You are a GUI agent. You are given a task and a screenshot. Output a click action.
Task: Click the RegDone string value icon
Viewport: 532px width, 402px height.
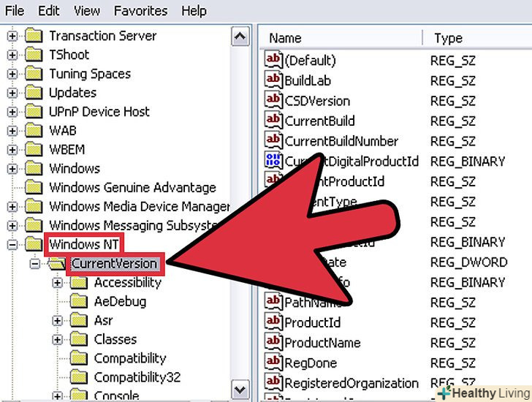[x=273, y=363]
